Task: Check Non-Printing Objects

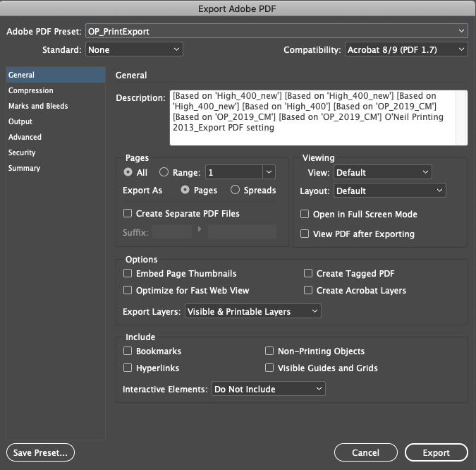Action: pos(269,351)
